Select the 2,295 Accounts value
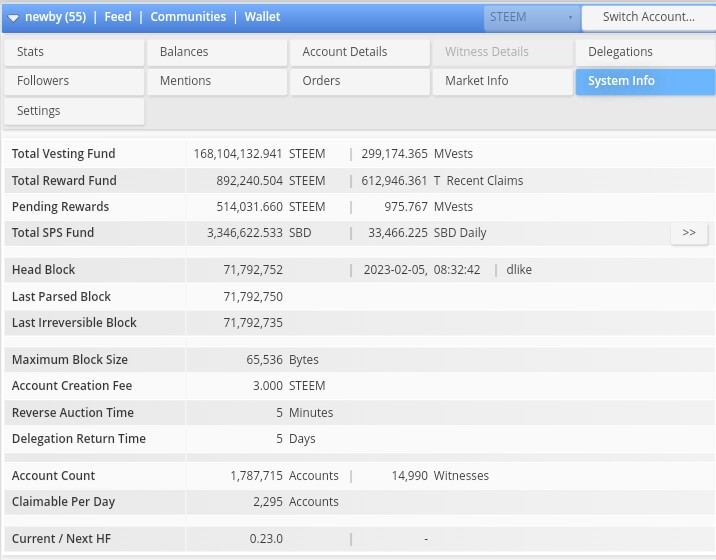The width and height of the screenshot is (716, 560). [x=296, y=502]
